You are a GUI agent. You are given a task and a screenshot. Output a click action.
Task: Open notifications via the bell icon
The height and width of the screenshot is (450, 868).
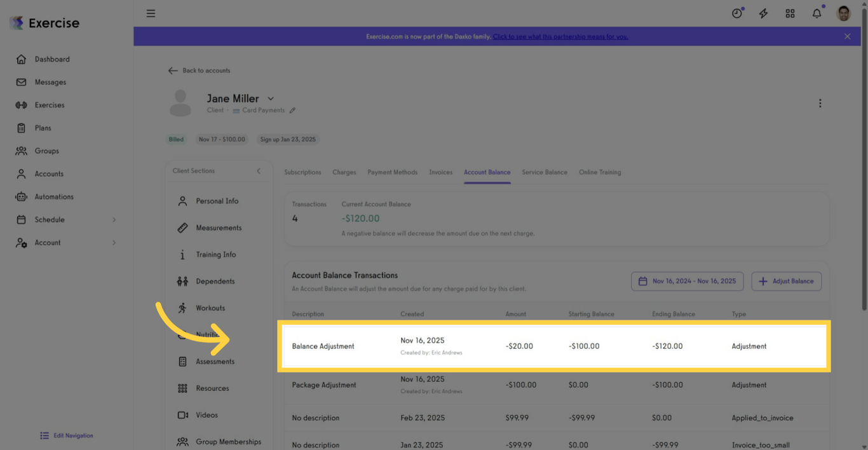(817, 13)
